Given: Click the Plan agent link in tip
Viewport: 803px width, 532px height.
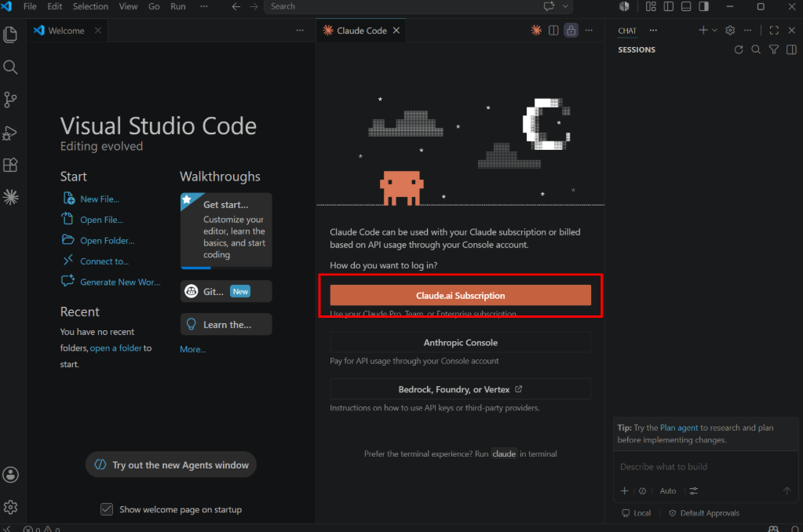Looking at the screenshot, I should tap(678, 428).
